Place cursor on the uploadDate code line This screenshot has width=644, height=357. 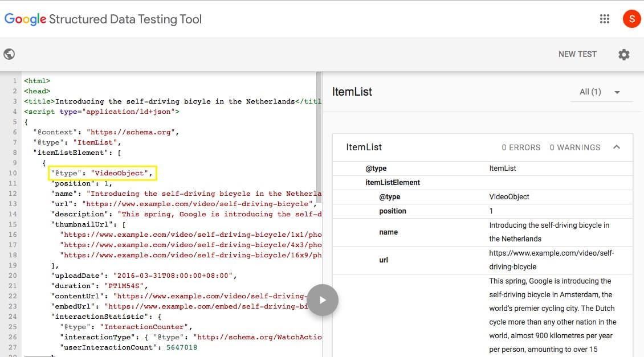pos(142,276)
